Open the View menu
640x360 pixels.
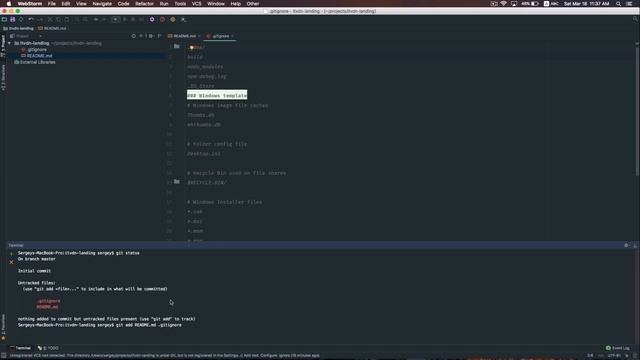pos(81,4)
